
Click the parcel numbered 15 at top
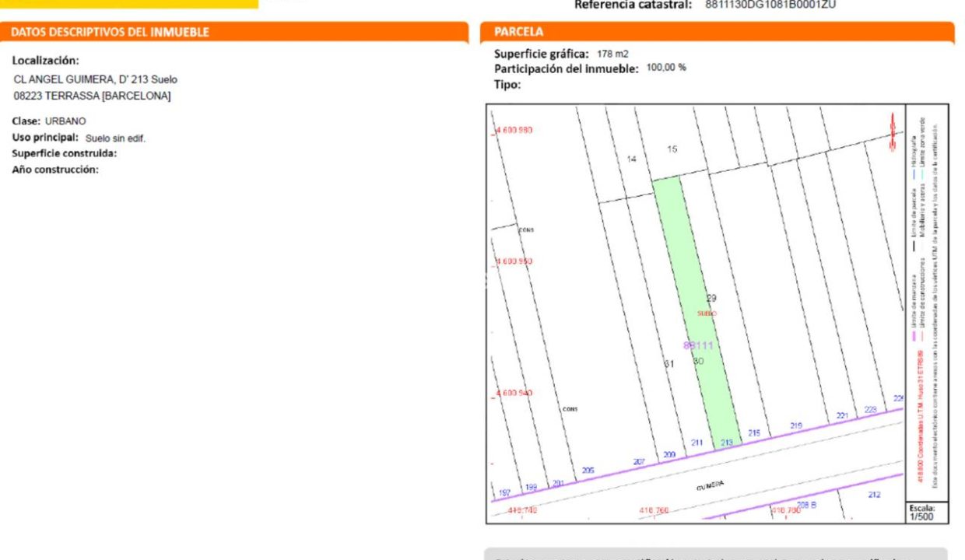[672, 149]
